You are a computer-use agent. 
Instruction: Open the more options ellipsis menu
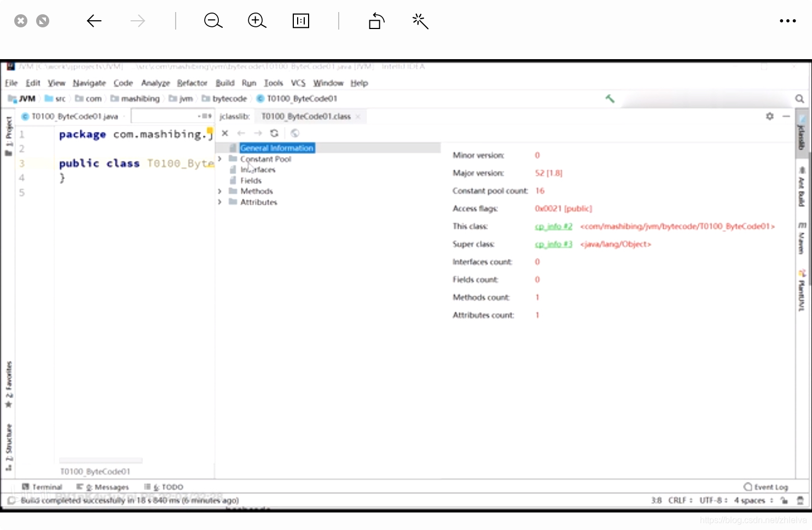click(788, 21)
